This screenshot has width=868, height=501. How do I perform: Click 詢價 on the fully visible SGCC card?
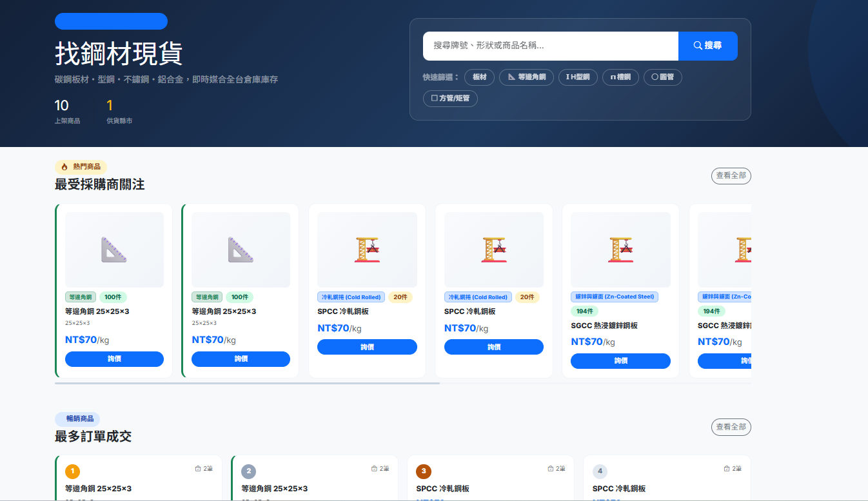point(620,361)
